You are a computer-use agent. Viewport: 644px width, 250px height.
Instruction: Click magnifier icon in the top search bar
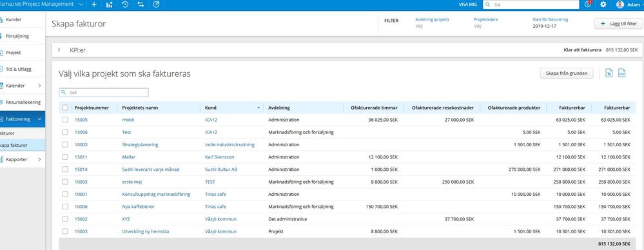tap(487, 5)
